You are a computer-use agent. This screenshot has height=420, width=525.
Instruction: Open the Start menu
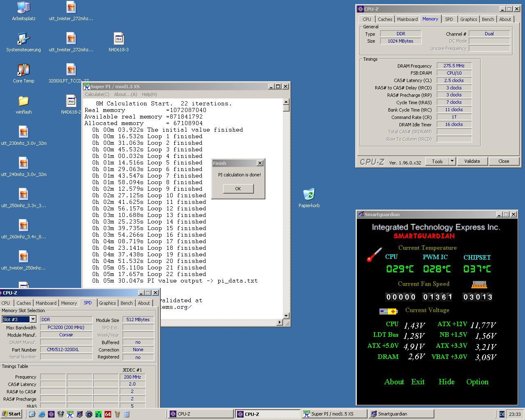11,414
